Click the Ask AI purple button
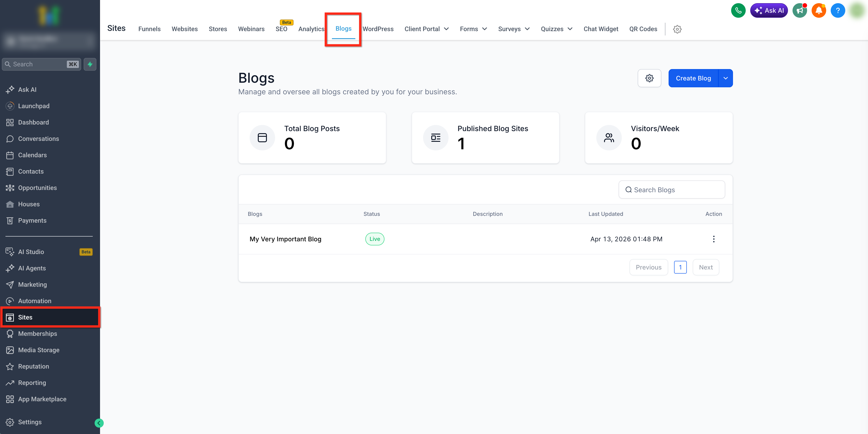This screenshot has height=434, width=868. tap(769, 10)
